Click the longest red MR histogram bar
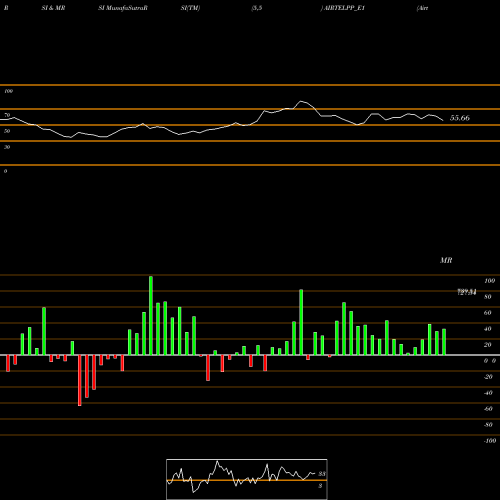The image size is (500, 500). coord(80,380)
